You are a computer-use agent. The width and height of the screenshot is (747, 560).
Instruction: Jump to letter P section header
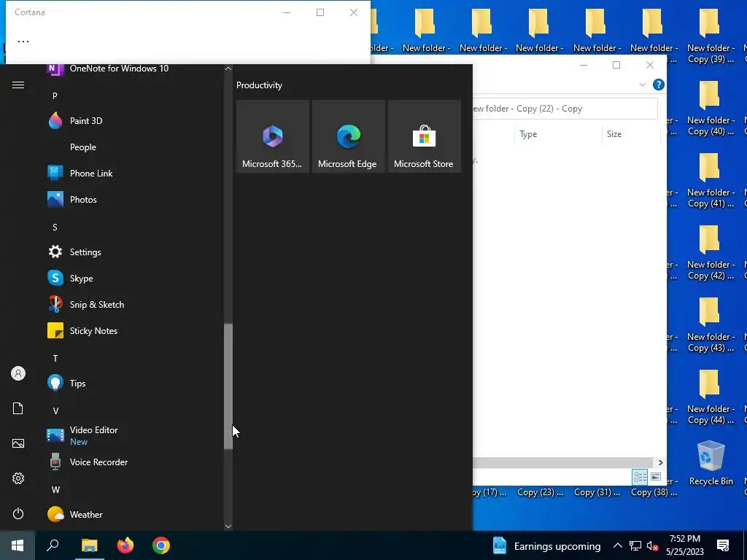click(x=55, y=96)
